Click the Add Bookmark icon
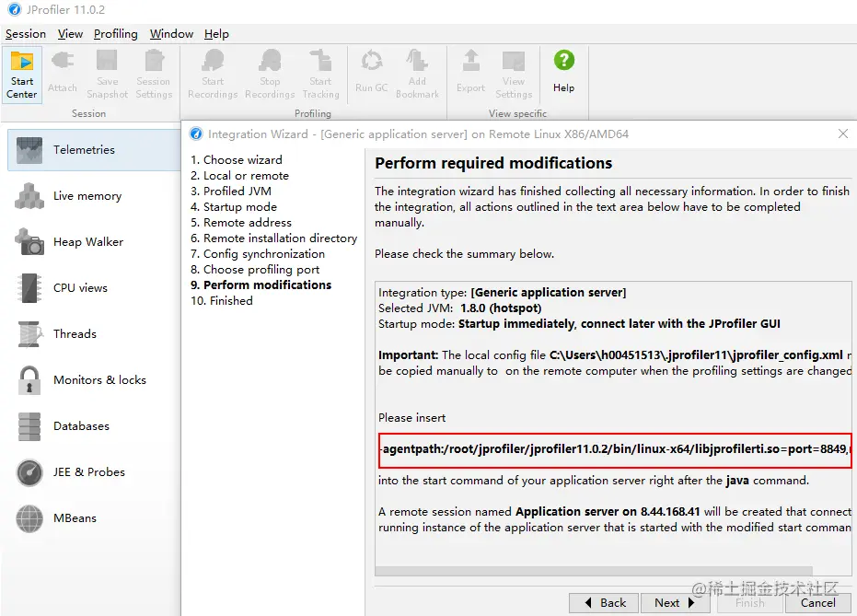857x616 pixels. [417, 60]
